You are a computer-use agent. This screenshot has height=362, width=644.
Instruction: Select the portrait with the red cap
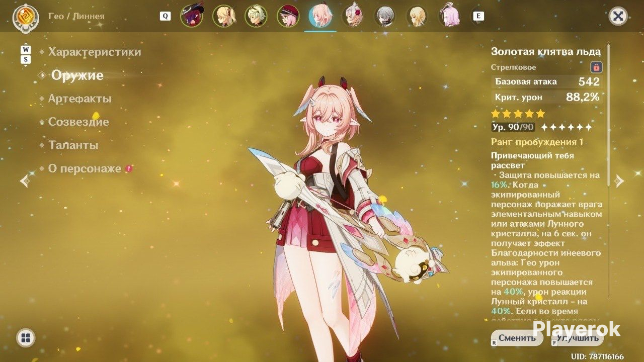click(288, 16)
